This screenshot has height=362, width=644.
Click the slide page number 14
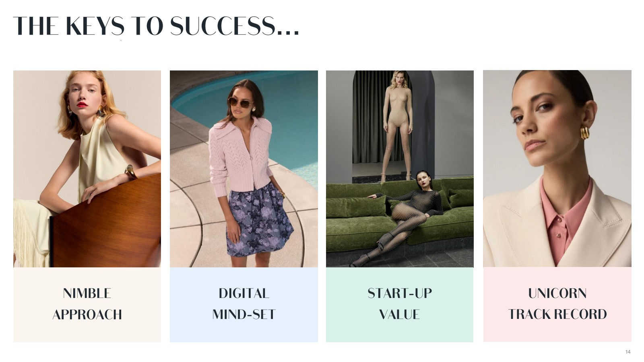tap(627, 352)
